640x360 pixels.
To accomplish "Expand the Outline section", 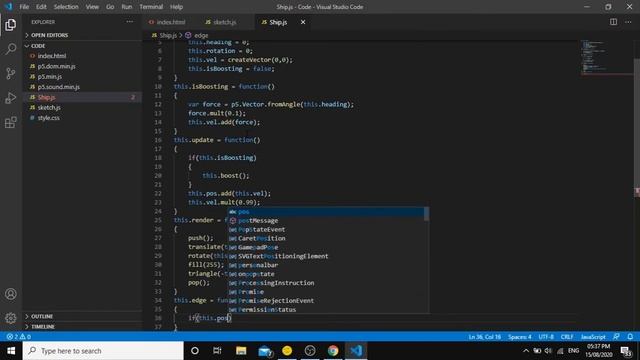I will 82,316.
